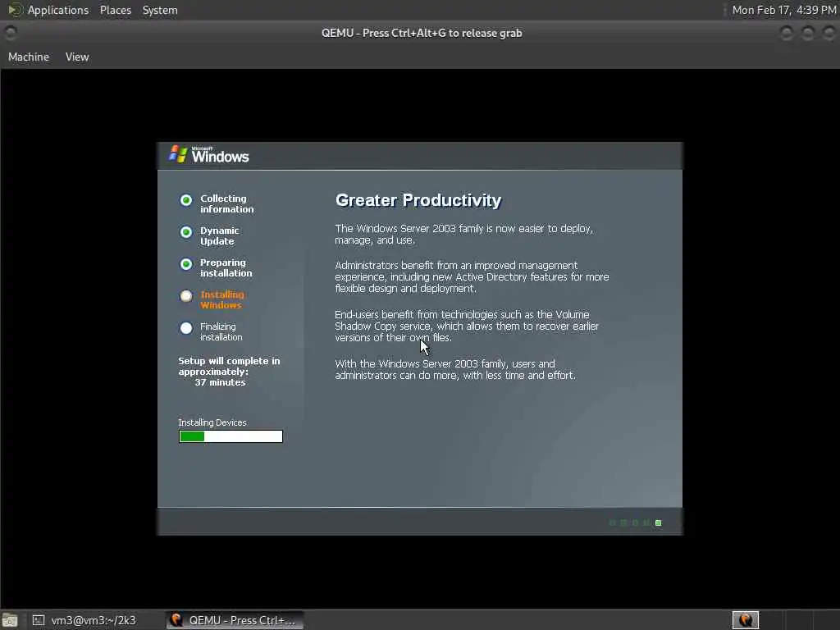Click the Applications menu logo icon
The width and height of the screenshot is (840, 630).
15,10
